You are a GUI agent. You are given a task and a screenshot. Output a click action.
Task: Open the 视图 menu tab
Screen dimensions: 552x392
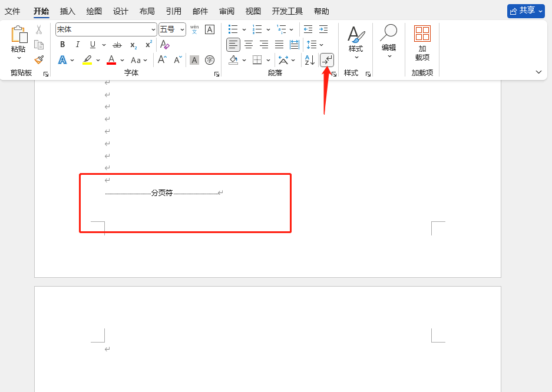[x=253, y=11]
